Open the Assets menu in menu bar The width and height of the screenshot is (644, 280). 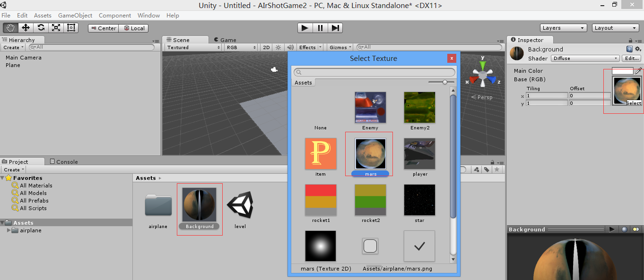point(43,15)
